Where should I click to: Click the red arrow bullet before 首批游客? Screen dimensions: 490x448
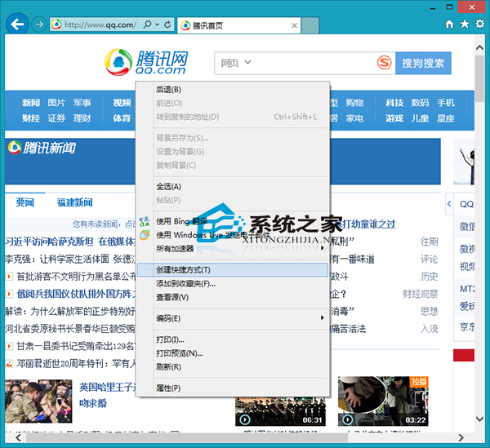tap(9, 277)
